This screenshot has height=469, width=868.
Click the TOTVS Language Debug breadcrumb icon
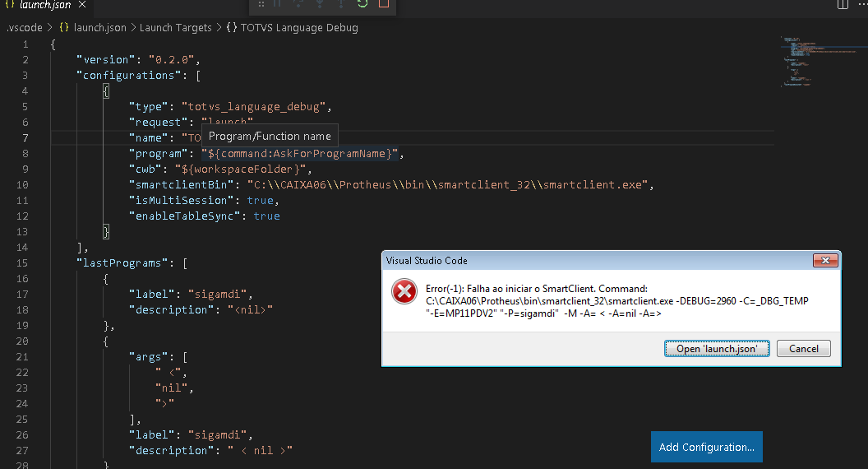(x=232, y=27)
